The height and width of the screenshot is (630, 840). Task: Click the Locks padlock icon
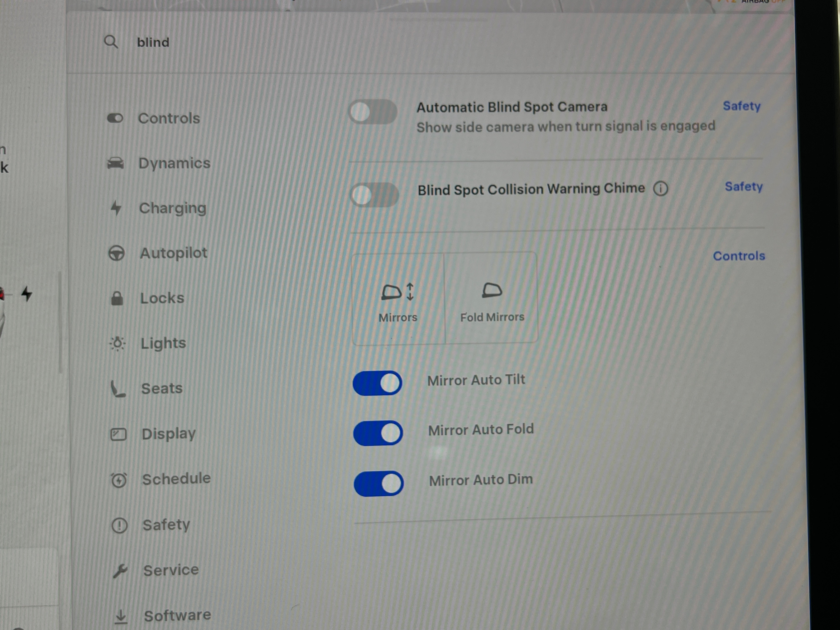tap(117, 299)
